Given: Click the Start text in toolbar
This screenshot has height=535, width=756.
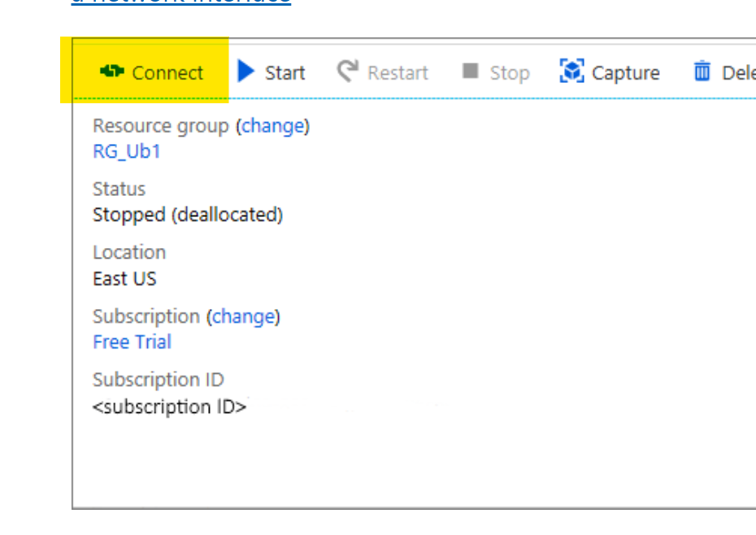Looking at the screenshot, I should [285, 73].
